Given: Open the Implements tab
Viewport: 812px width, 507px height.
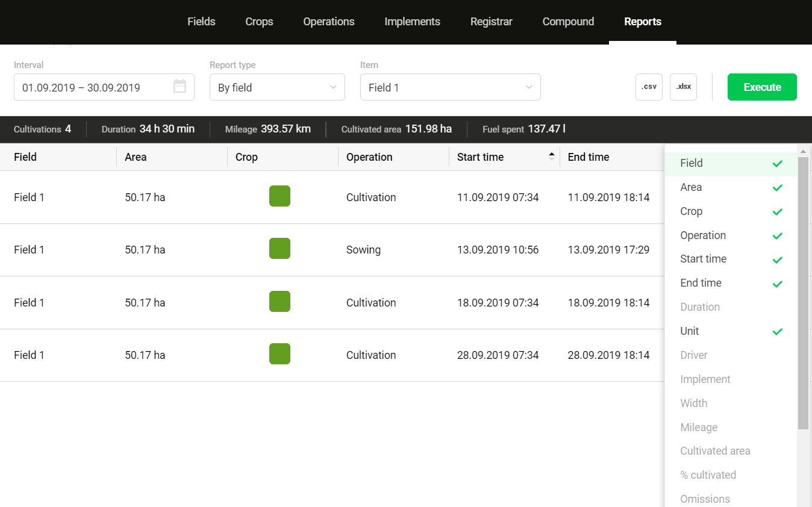Looking at the screenshot, I should tap(412, 22).
